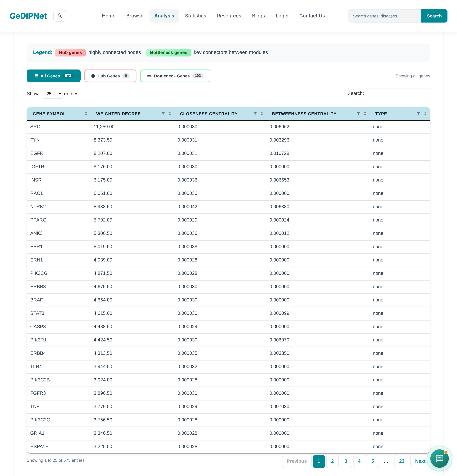
Task: Click the teal Search button
Action: pyautogui.click(x=434, y=16)
